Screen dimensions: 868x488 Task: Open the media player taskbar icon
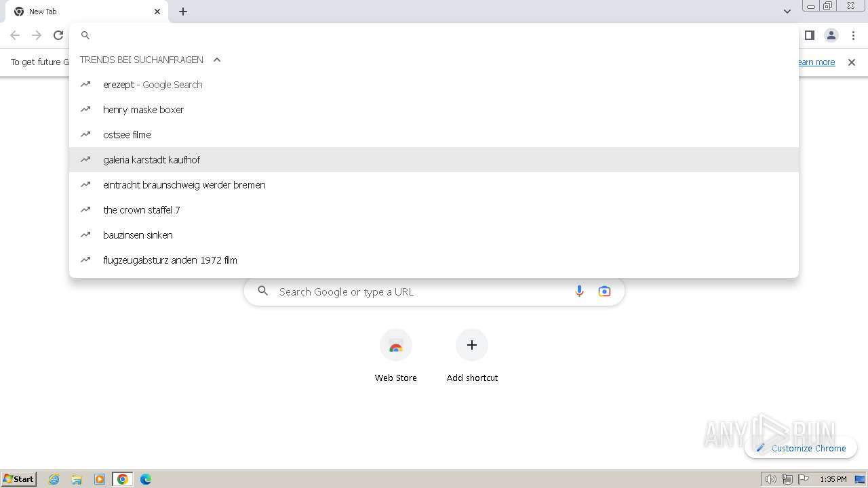[x=100, y=479]
